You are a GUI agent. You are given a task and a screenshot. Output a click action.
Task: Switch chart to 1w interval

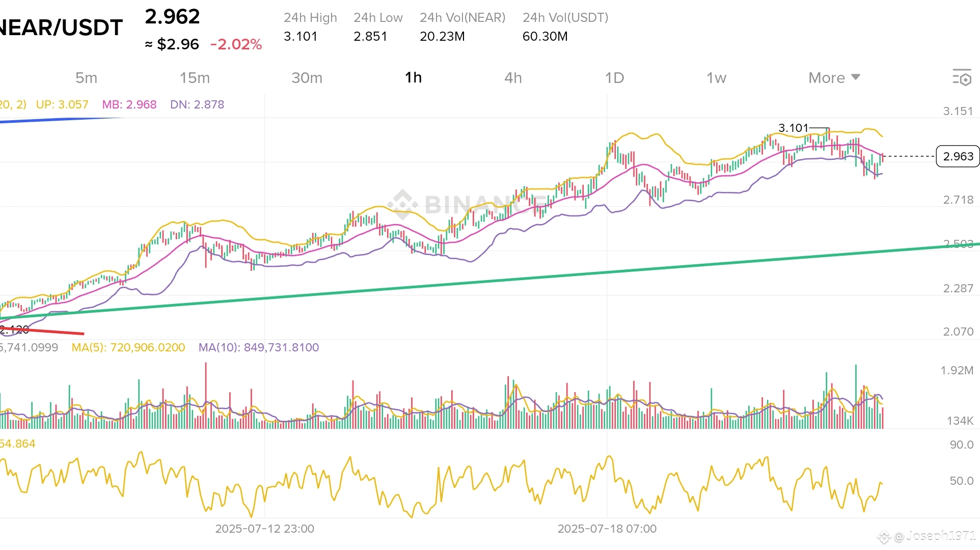tap(716, 78)
